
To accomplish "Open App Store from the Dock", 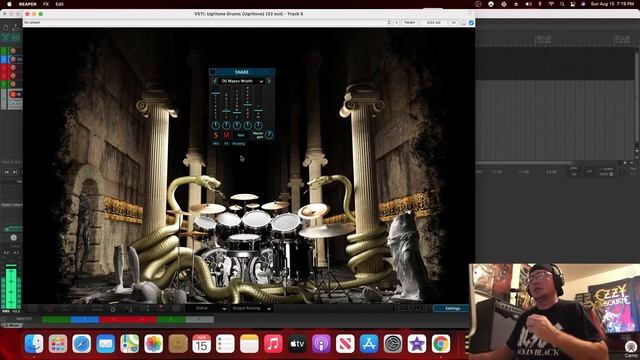I will pyautogui.click(x=369, y=344).
